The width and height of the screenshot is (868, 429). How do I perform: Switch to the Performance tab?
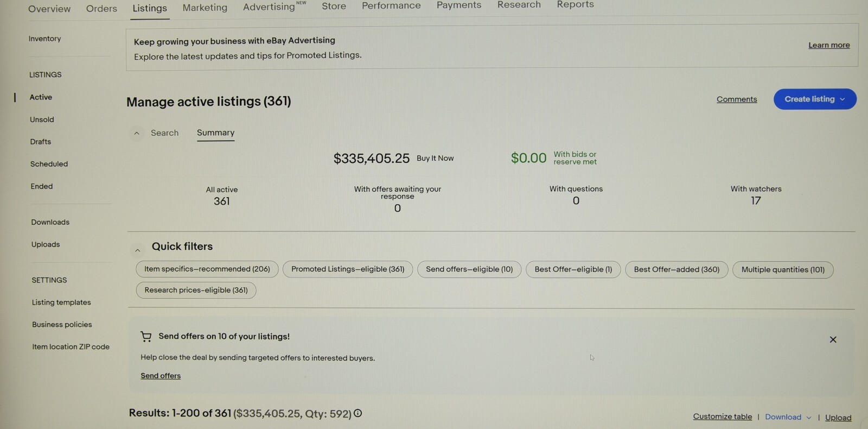(x=391, y=5)
